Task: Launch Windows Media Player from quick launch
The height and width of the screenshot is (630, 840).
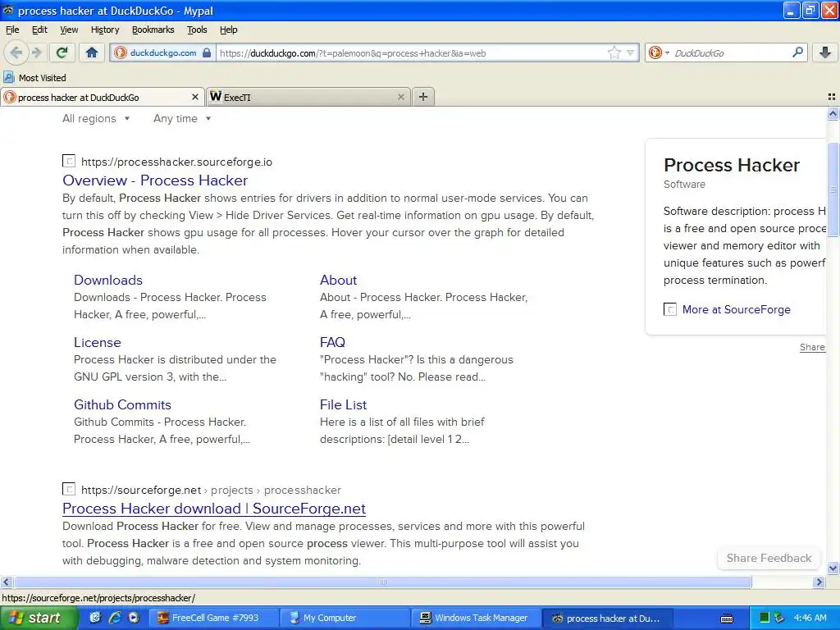Action: (134, 618)
